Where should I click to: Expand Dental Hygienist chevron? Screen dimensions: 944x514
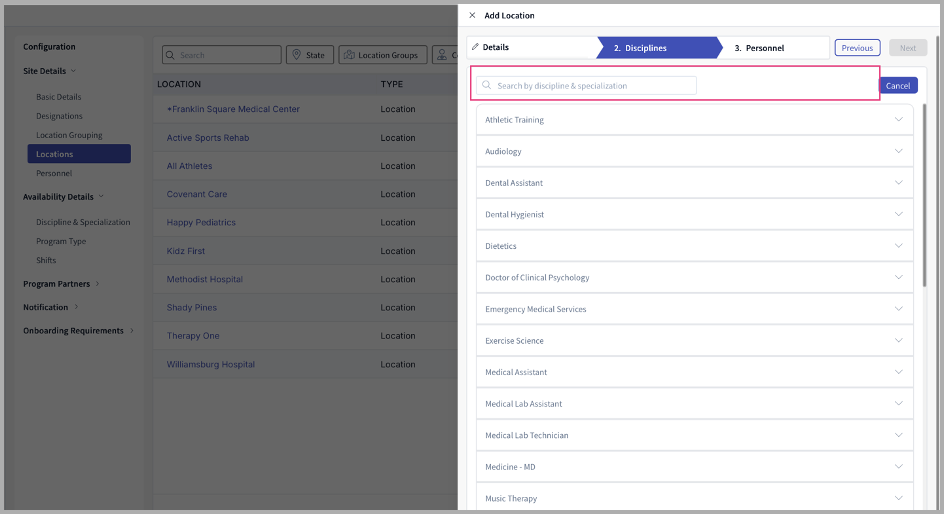(898, 214)
